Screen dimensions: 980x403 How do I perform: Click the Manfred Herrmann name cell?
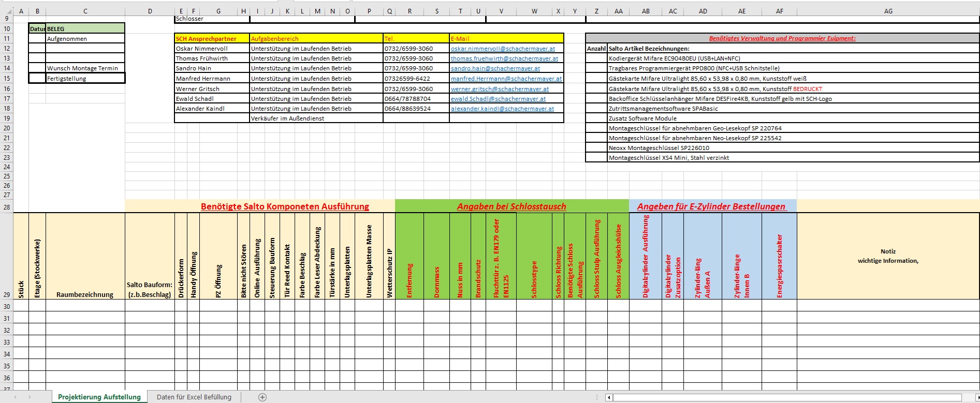[212, 79]
